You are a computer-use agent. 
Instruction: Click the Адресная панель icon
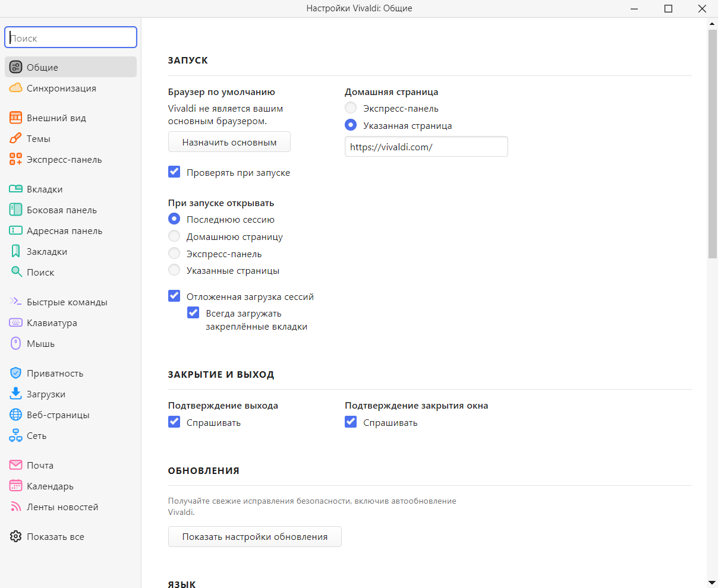[x=16, y=230]
